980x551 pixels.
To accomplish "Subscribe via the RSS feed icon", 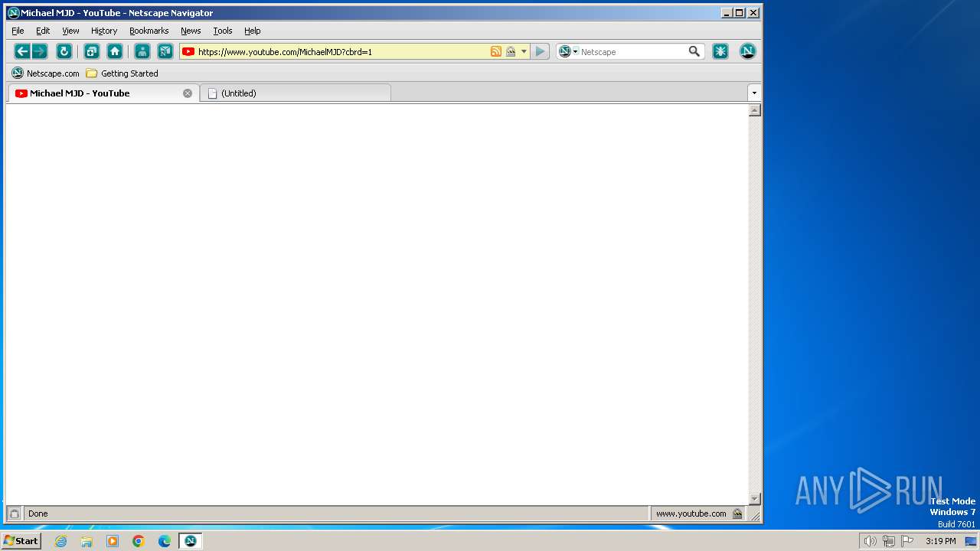I will click(x=496, y=51).
